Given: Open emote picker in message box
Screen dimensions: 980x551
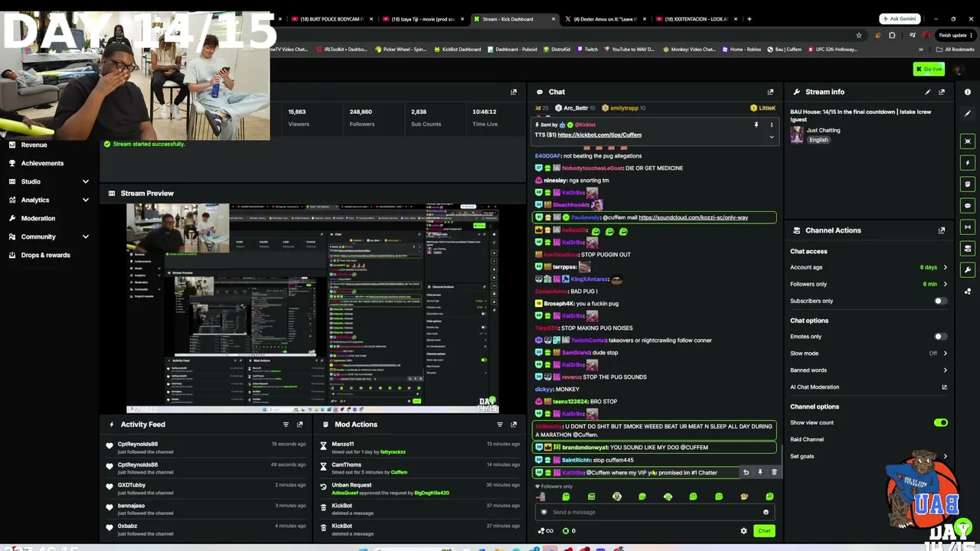Looking at the screenshot, I should point(766,513).
